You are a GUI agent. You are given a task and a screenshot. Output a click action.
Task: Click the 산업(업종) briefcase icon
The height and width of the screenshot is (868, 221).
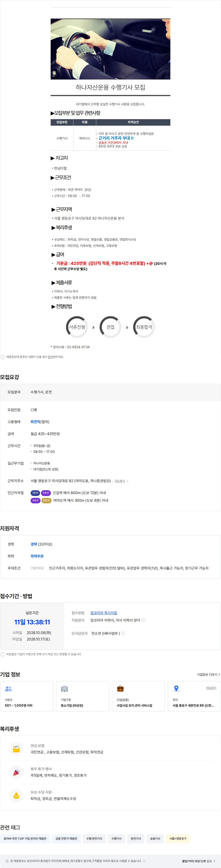120,689
